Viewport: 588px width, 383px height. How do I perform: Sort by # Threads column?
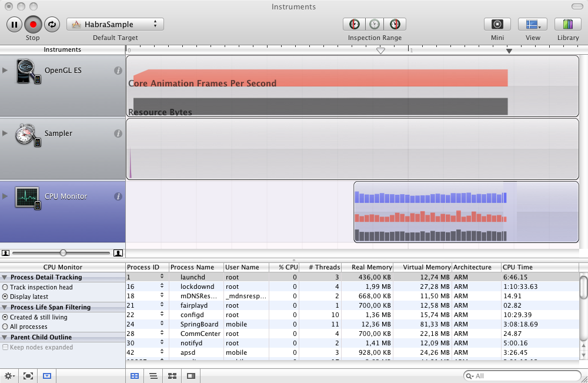[320, 267]
